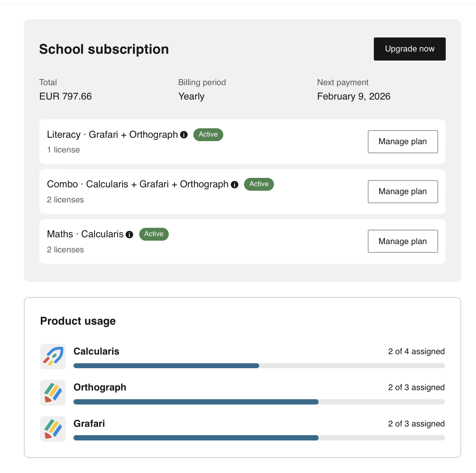The width and height of the screenshot is (476, 473).
Task: Click the info icon beside Literacy plan
Action: click(184, 135)
